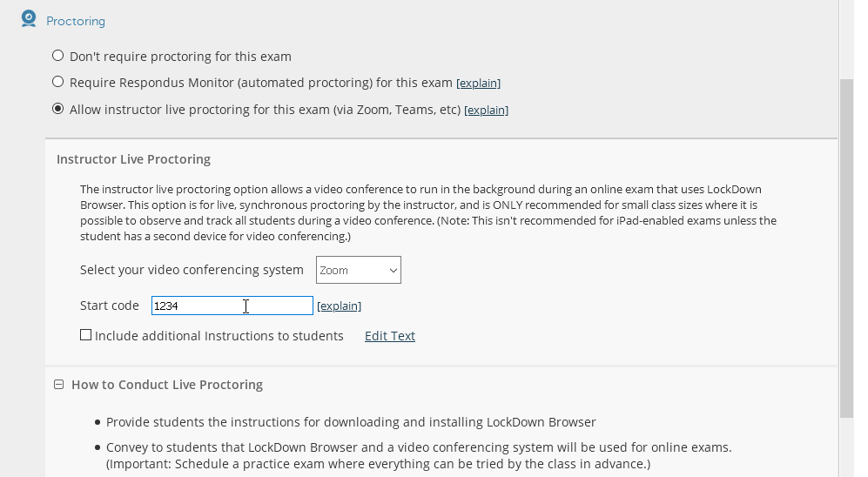Click the Instructor Live Proctoring heading
Viewport: 868px width, 477px height.
(133, 159)
